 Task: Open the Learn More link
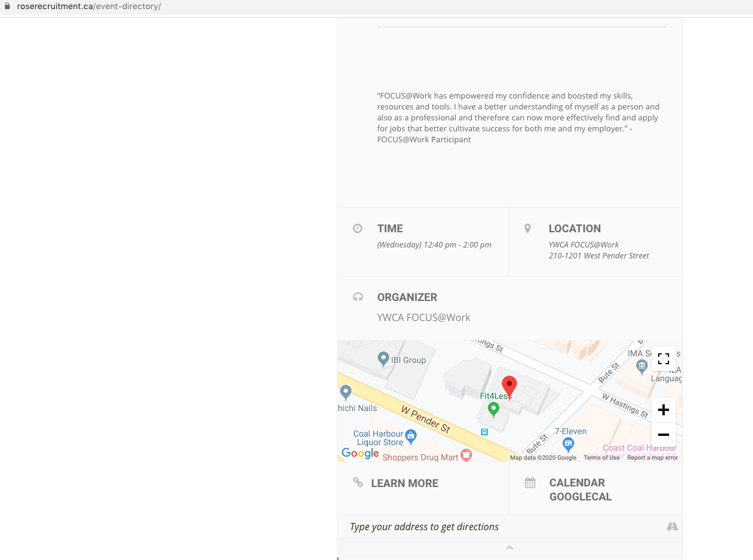pyautogui.click(x=404, y=483)
